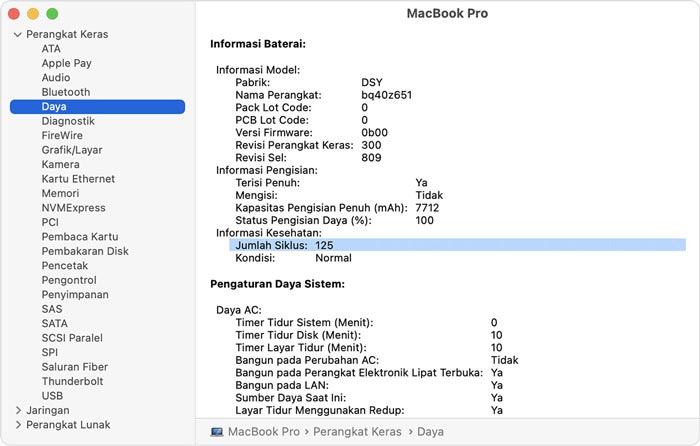Screen dimensions: 700x446
Task: Open the USB hardware category
Action: 52,396
